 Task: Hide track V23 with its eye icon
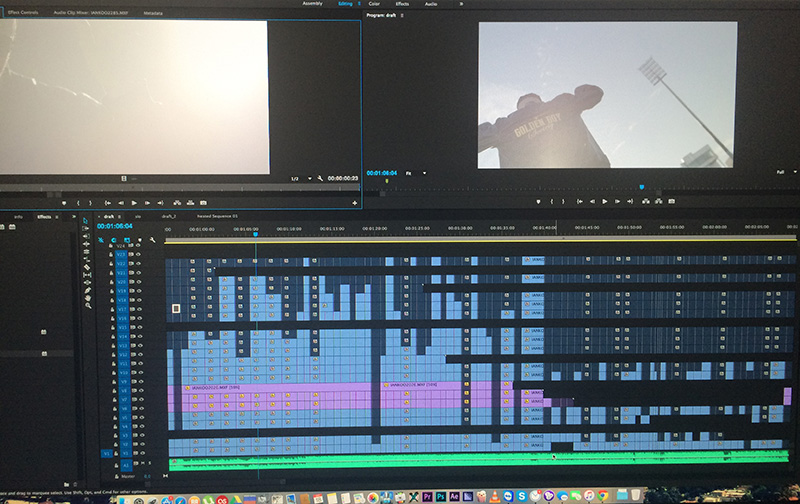click(138, 255)
